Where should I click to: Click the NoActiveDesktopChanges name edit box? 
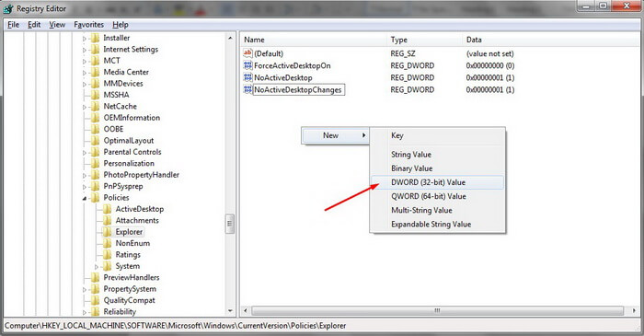tap(299, 89)
